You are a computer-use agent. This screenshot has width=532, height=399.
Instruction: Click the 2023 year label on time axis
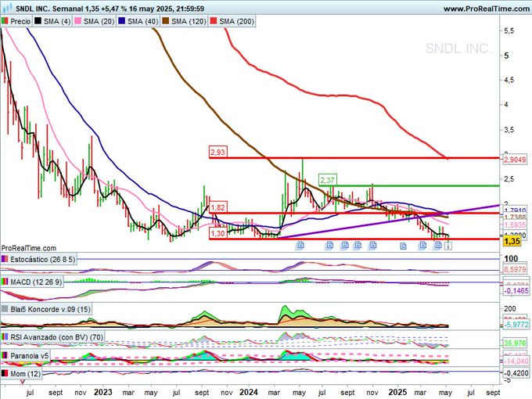[x=102, y=392]
